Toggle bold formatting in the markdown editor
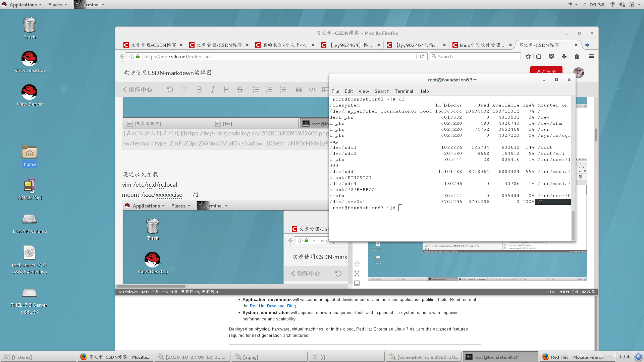 coord(199,89)
